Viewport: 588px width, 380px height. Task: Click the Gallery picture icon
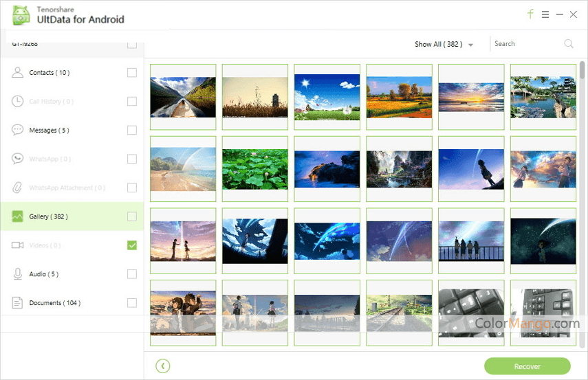point(18,216)
